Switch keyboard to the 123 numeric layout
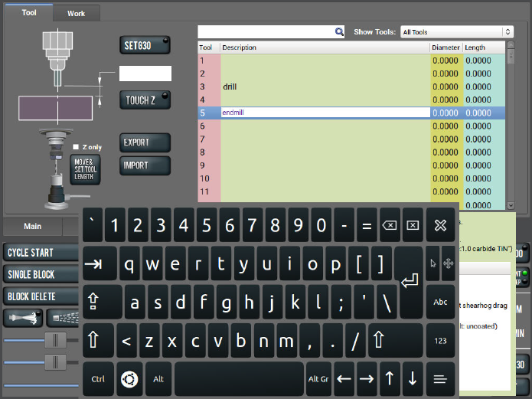This screenshot has height=399, width=532. 440,340
